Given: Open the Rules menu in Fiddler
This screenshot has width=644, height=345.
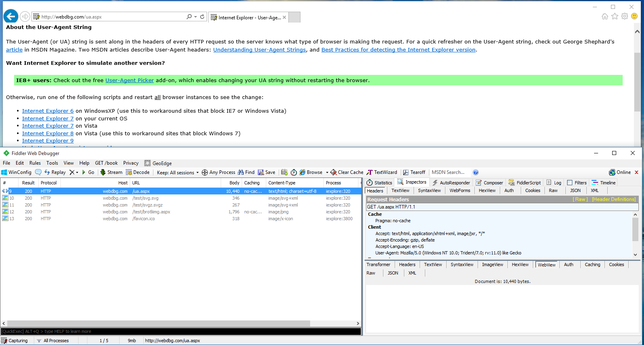Looking at the screenshot, I should point(35,163).
